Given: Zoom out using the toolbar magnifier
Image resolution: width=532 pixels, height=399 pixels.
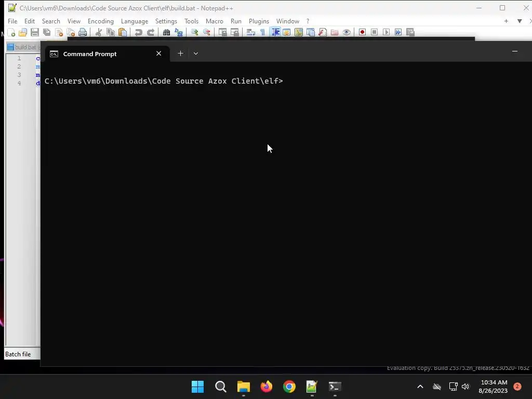Looking at the screenshot, I should 207,32.
